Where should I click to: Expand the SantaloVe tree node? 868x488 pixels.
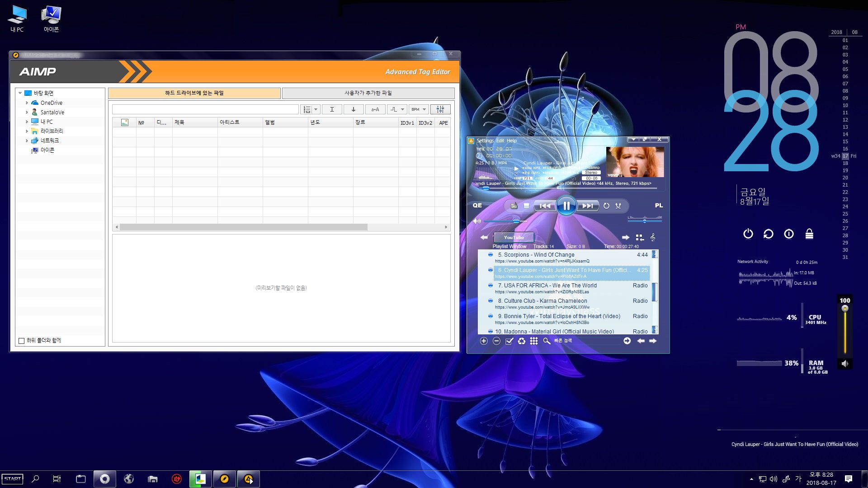(x=27, y=113)
